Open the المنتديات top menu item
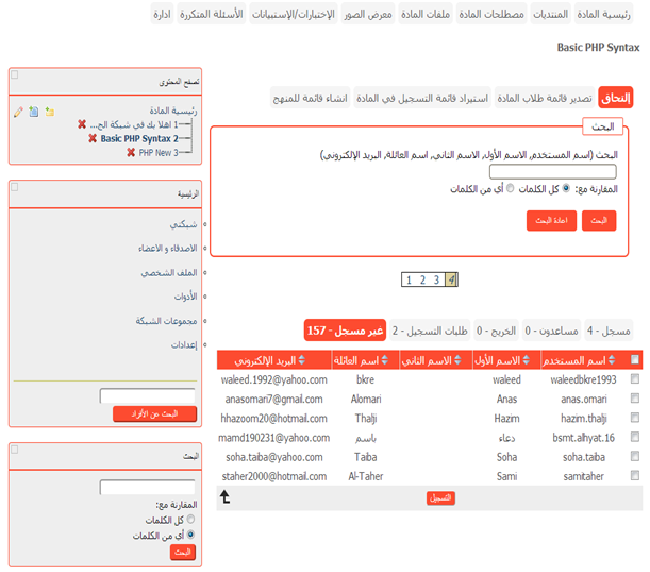 click(551, 14)
